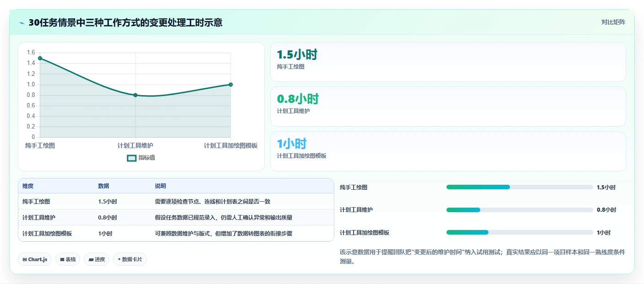The image size is (644, 284).
Task: Click the 表格 tag chip
Action: click(x=68, y=259)
